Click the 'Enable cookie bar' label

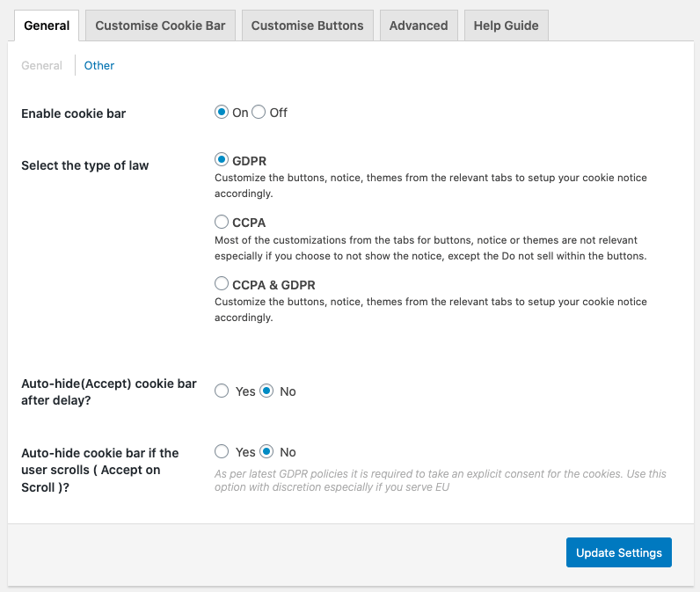coord(74,113)
